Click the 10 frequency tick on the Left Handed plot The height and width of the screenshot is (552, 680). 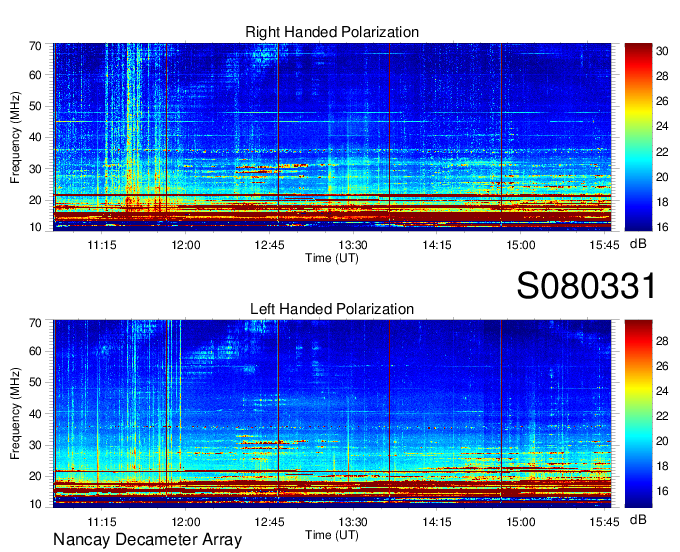(x=35, y=504)
